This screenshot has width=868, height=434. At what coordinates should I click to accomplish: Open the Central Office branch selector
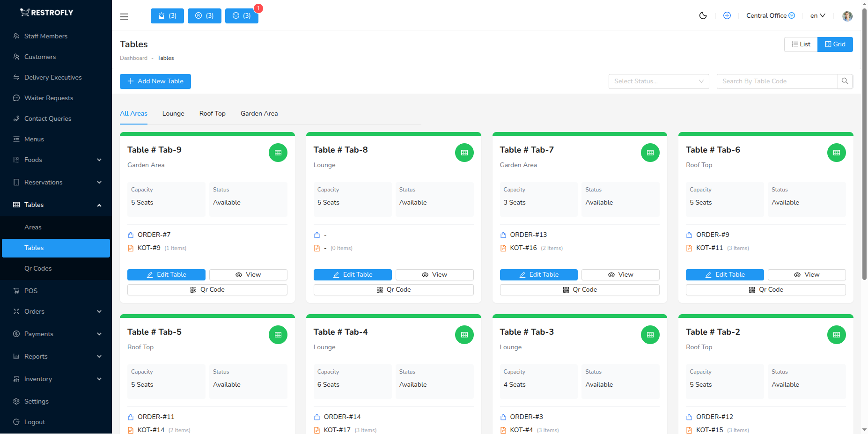click(770, 15)
